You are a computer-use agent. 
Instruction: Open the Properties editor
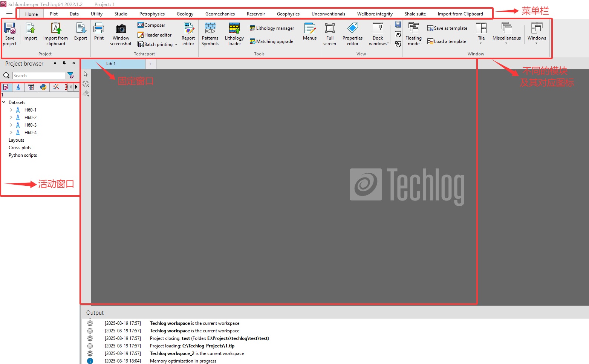(353, 34)
